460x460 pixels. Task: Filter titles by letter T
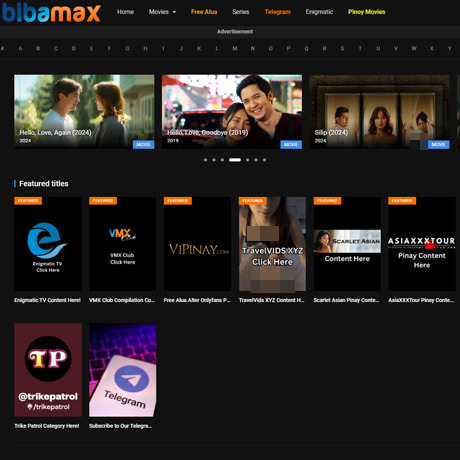click(360, 49)
